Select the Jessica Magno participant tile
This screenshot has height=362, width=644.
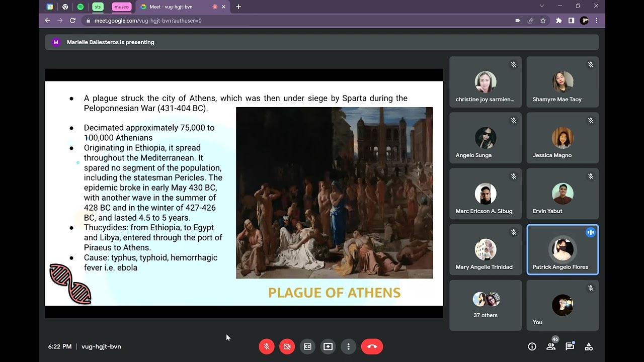pyautogui.click(x=562, y=138)
